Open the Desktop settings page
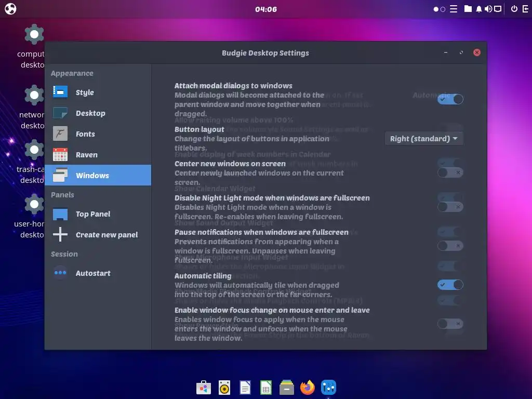 (x=98, y=113)
